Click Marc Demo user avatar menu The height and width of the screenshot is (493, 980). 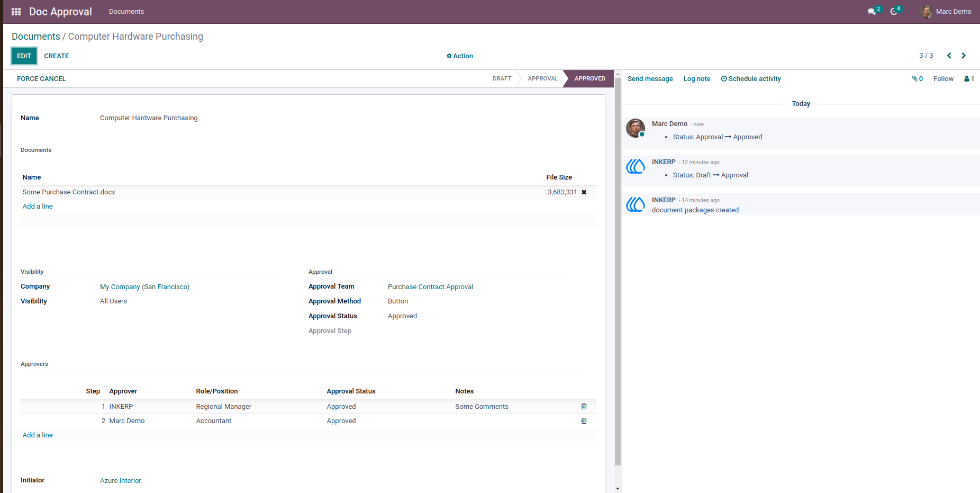(x=946, y=12)
